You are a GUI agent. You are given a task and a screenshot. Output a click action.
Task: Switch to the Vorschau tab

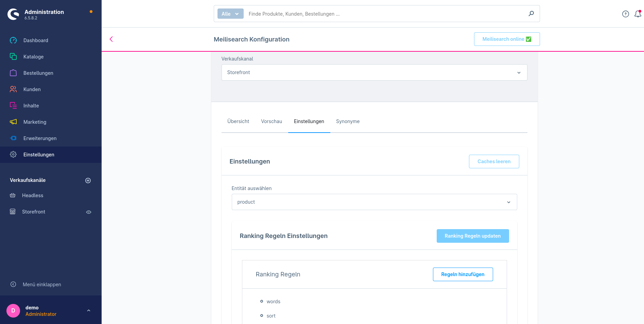pos(272,121)
